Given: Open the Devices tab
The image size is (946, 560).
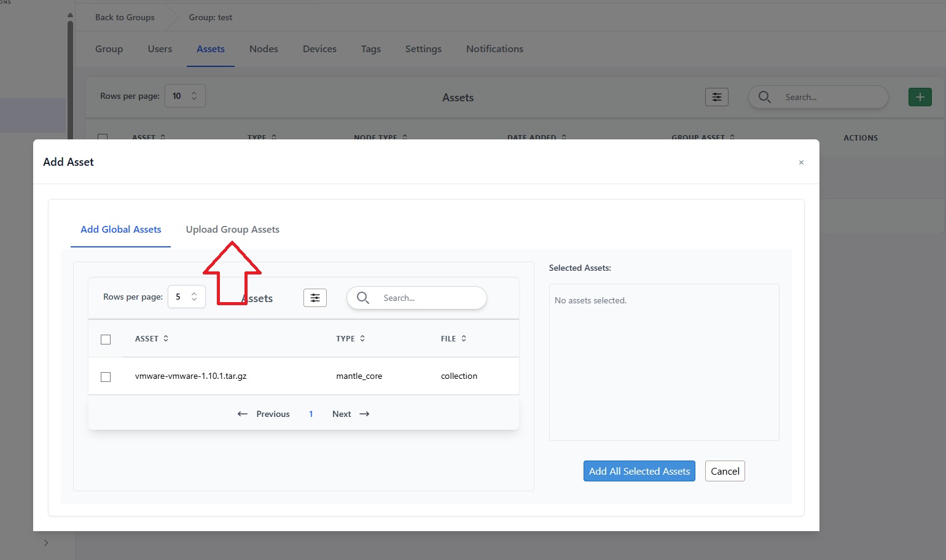Looking at the screenshot, I should [319, 49].
